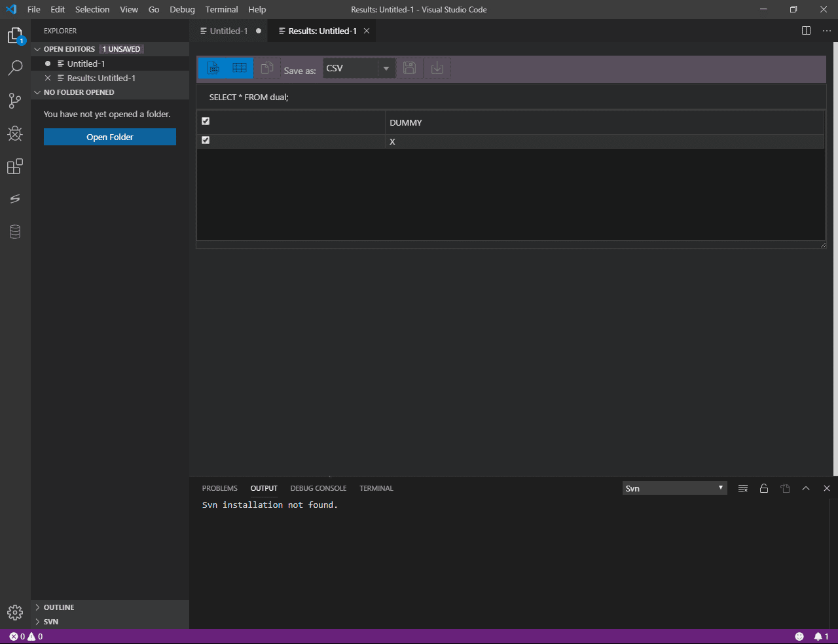Viewport: 838px width, 644px height.
Task: Click the clear output icon in the panel
Action: 742,488
